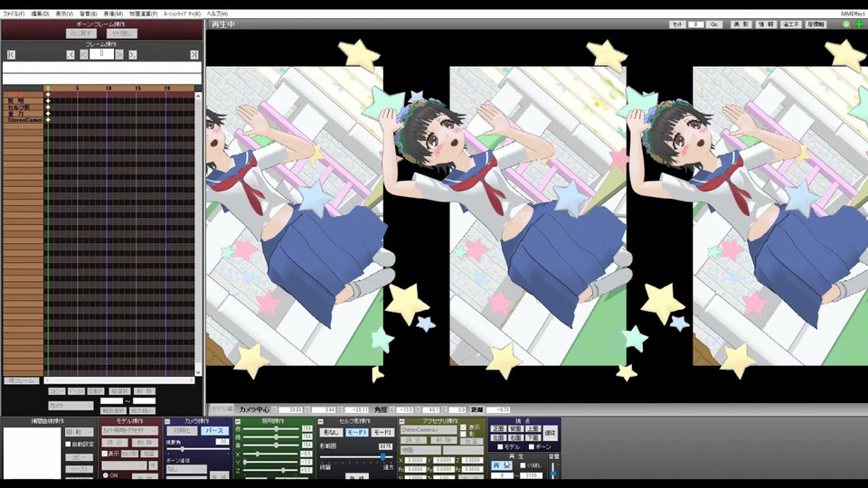Click the 座標軸 axis button
The width and height of the screenshot is (868, 488).
[816, 24]
